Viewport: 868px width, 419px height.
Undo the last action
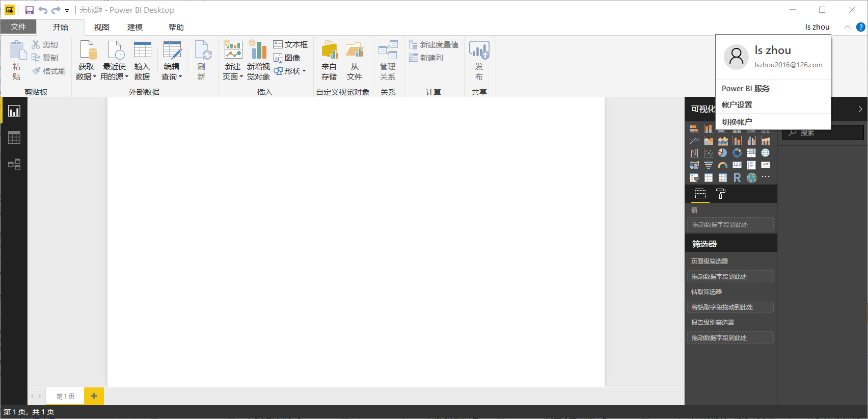(x=43, y=10)
